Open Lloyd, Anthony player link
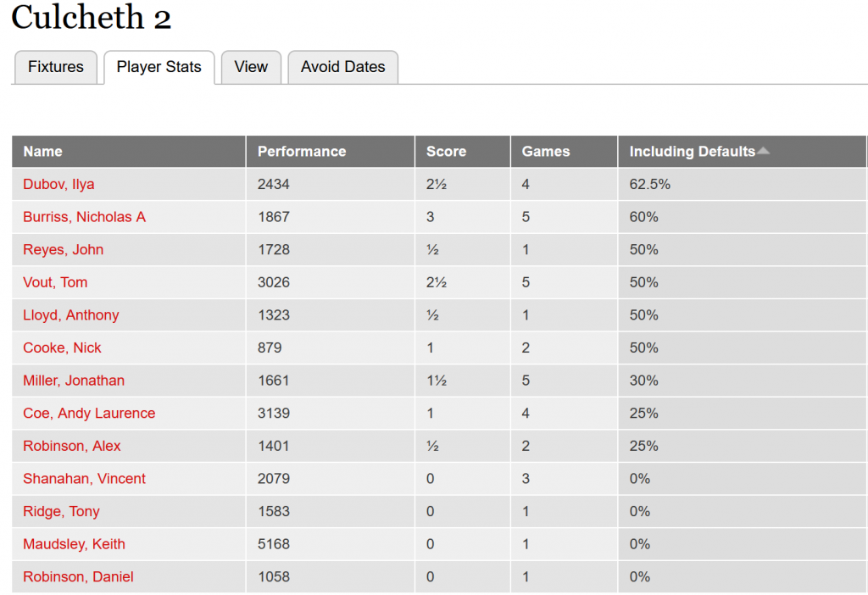This screenshot has width=868, height=595. [71, 315]
